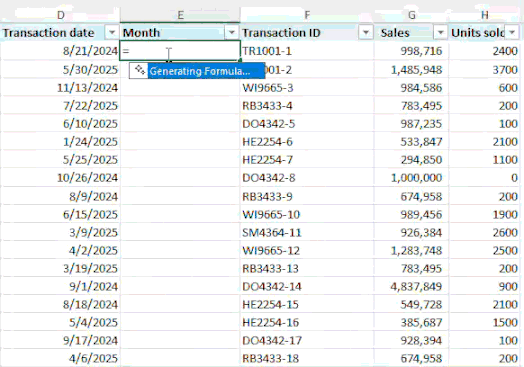
Task: Select sales value 928,394
Action: 411,340
